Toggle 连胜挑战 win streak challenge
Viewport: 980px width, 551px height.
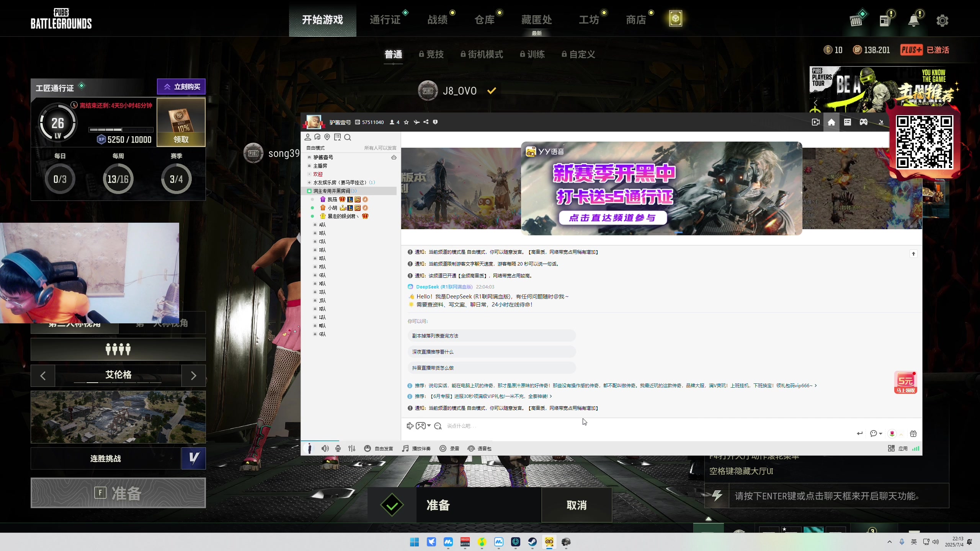pyautogui.click(x=106, y=458)
